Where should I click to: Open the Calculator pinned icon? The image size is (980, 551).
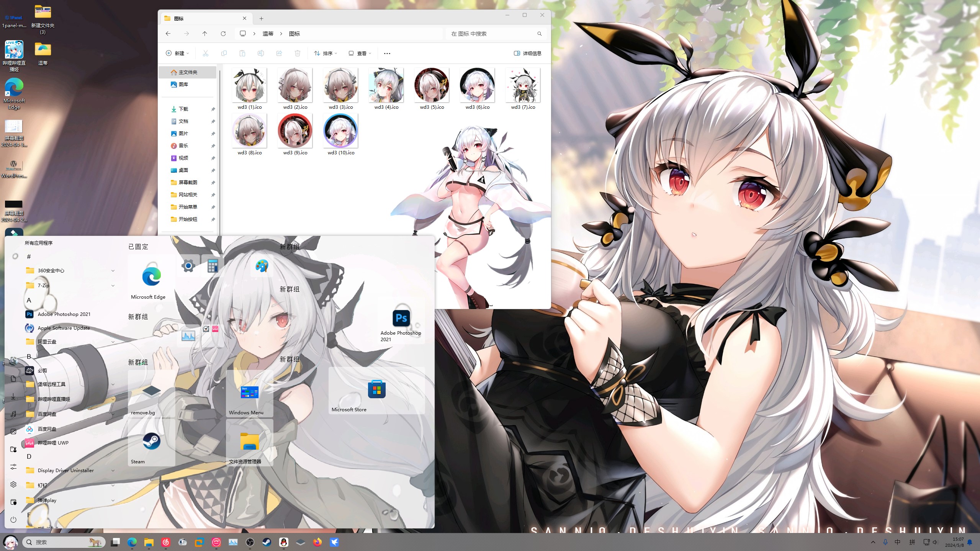[213, 266]
